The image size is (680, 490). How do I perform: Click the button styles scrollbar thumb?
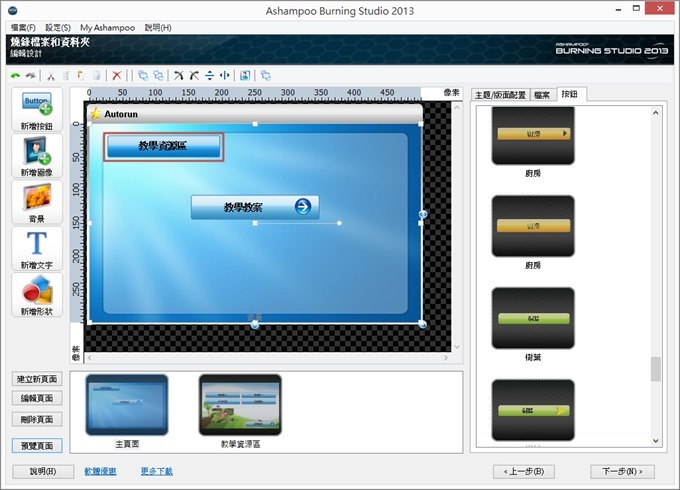pos(656,369)
